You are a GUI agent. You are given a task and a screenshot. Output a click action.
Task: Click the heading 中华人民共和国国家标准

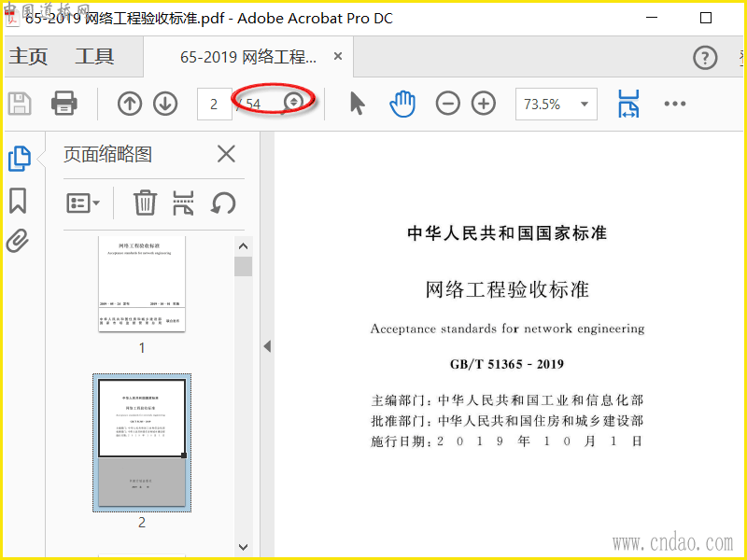[x=507, y=233]
